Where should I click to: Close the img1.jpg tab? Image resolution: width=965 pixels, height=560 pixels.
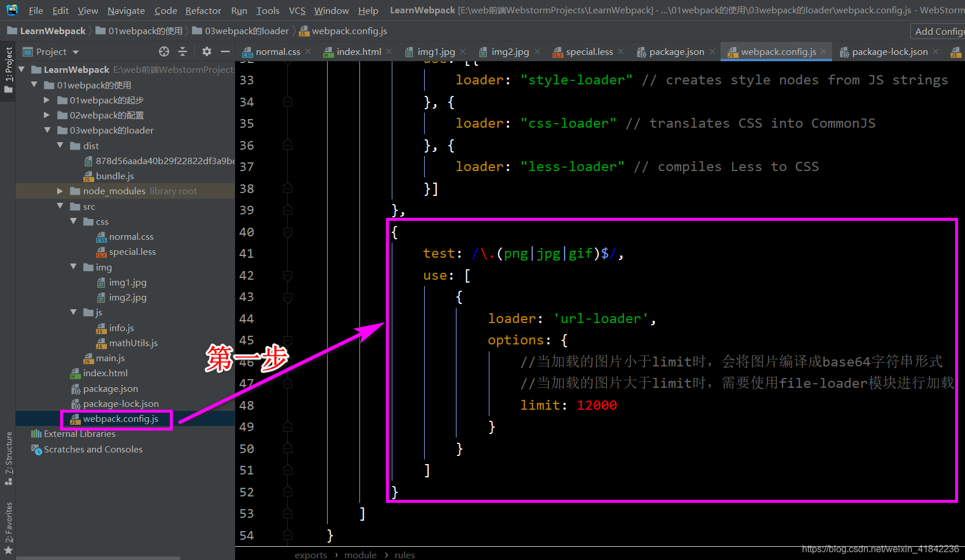click(463, 51)
